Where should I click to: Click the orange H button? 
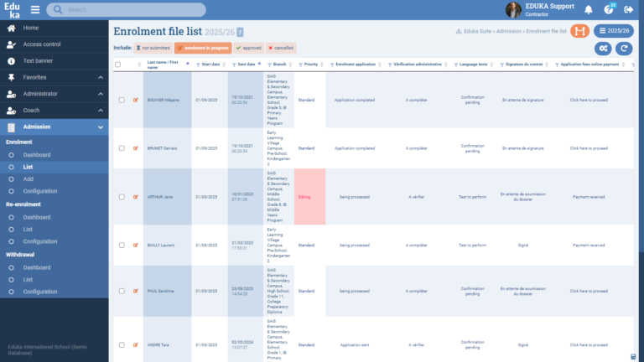point(579,31)
